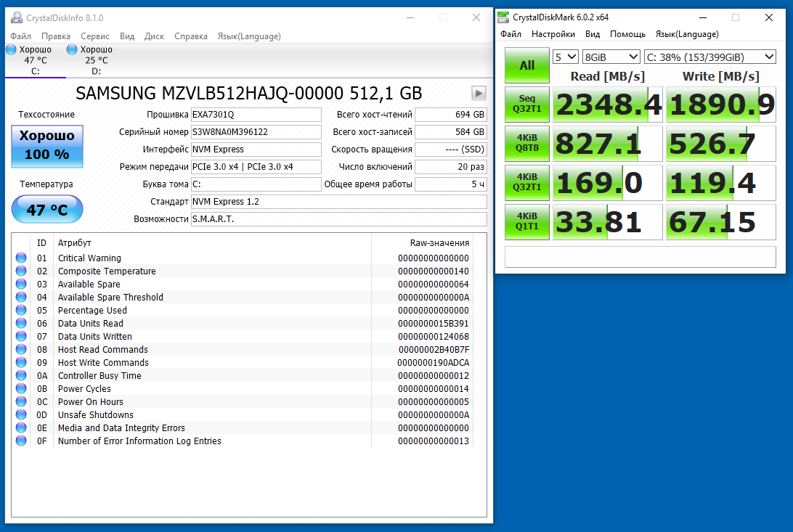The height and width of the screenshot is (532, 793).
Task: Click status orb for Power On Hours
Action: pyautogui.click(x=21, y=401)
